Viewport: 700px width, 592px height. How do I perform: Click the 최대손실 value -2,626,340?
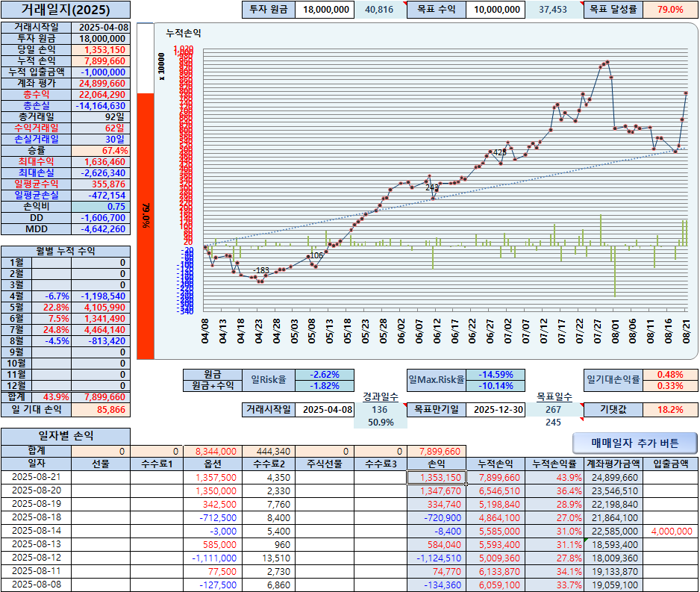click(x=101, y=172)
